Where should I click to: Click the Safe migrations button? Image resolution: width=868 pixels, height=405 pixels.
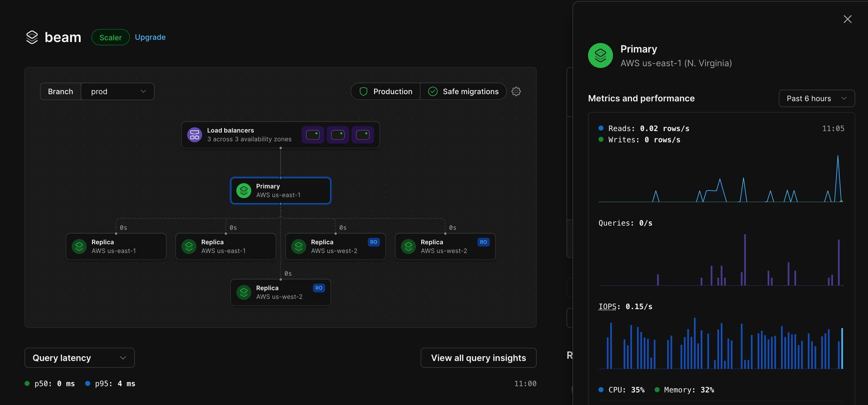(x=463, y=92)
